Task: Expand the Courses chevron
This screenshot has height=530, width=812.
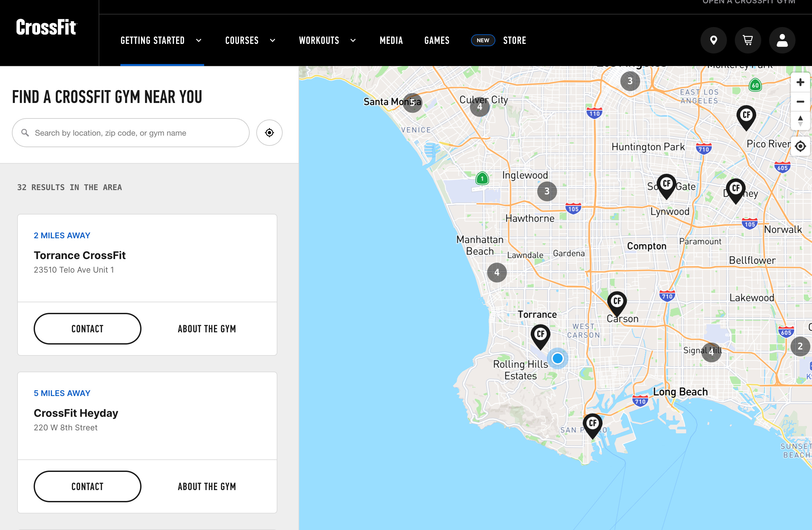Action: [273, 40]
